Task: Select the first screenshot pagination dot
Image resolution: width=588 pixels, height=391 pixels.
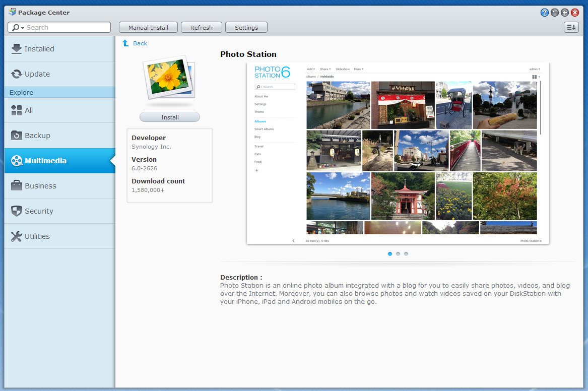Action: (x=390, y=254)
